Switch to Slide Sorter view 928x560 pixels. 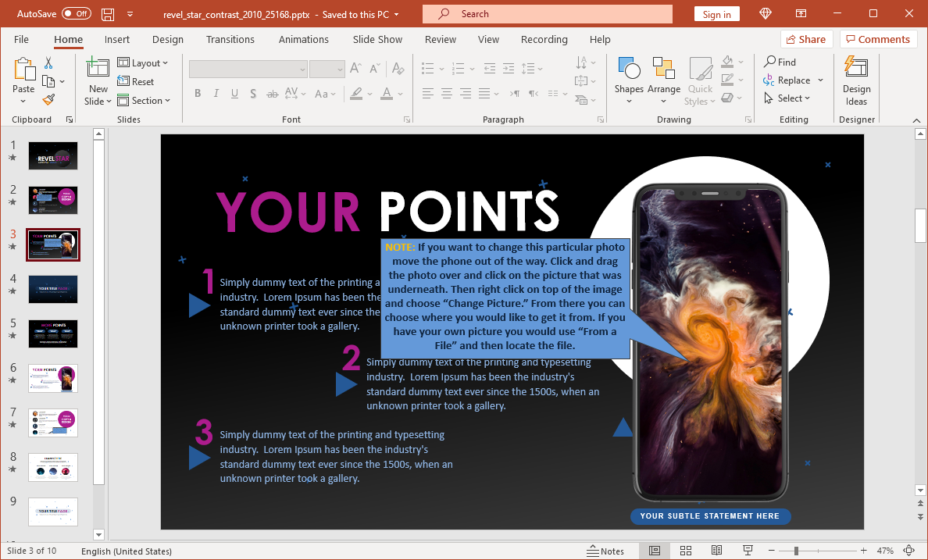click(x=685, y=551)
